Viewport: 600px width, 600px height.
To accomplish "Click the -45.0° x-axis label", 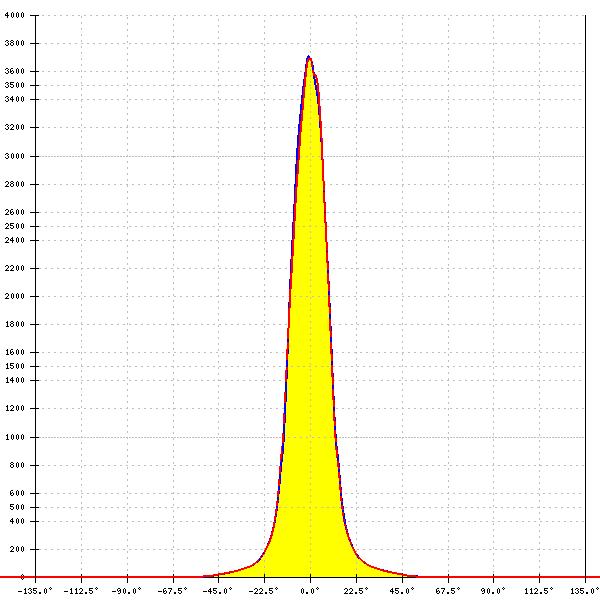I will point(218,591).
